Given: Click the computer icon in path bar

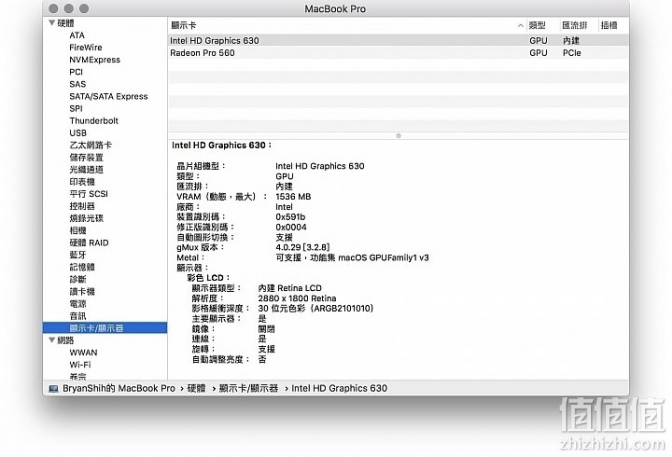Looking at the screenshot, I should pyautogui.click(x=54, y=388).
